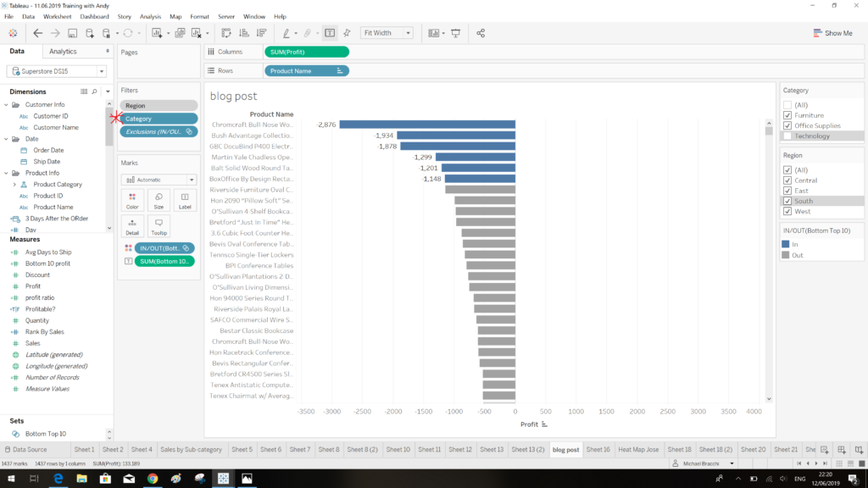Uncheck the Furniture category checkbox
868x488 pixels.
787,115
